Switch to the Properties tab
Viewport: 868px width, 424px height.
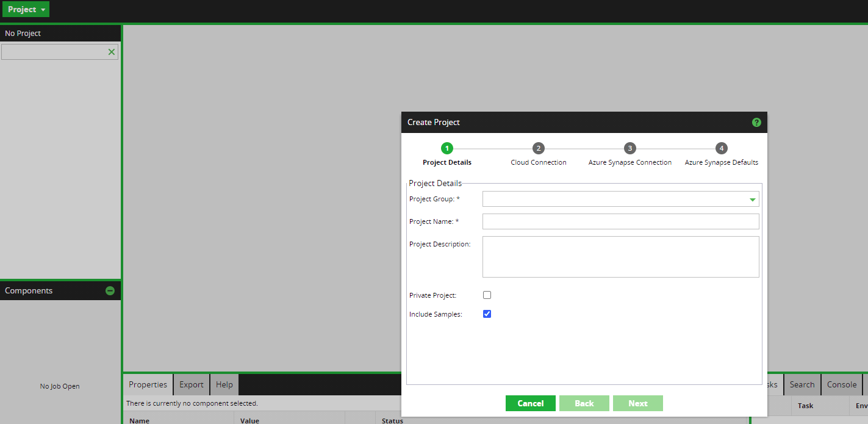pos(148,384)
